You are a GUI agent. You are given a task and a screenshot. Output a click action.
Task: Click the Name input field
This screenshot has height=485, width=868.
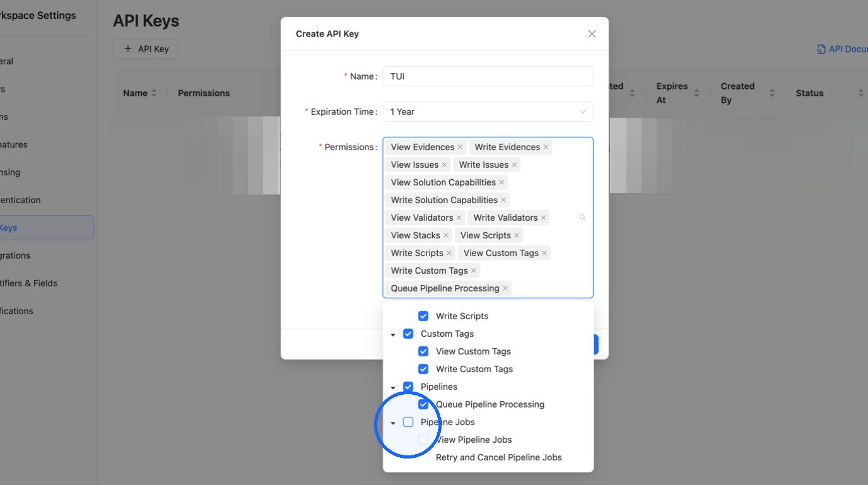(488, 76)
